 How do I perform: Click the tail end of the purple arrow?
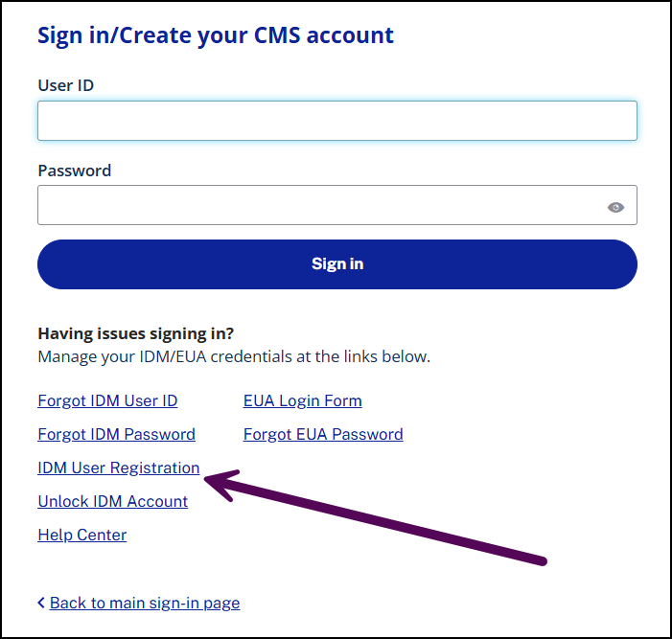pos(541,560)
